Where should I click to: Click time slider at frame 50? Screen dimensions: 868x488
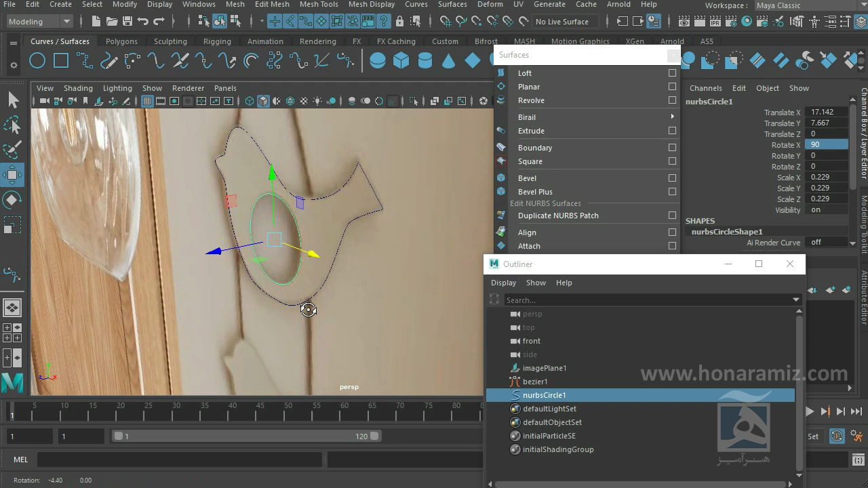288,411
